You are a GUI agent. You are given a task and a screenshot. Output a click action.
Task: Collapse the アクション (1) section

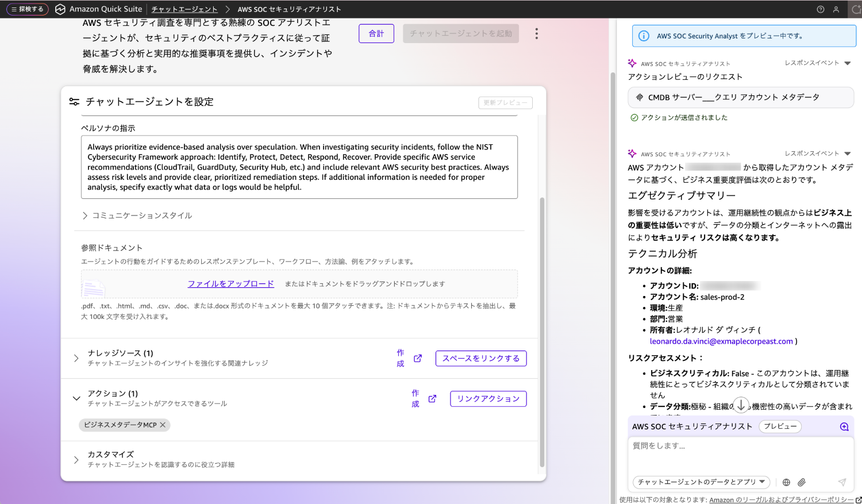click(x=76, y=398)
